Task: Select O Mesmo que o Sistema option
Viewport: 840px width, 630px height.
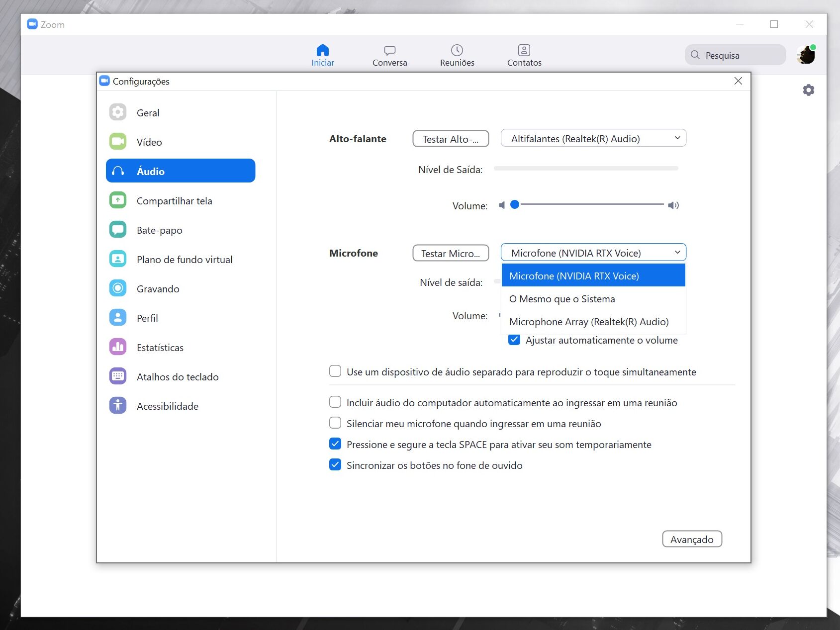Action: (x=593, y=298)
